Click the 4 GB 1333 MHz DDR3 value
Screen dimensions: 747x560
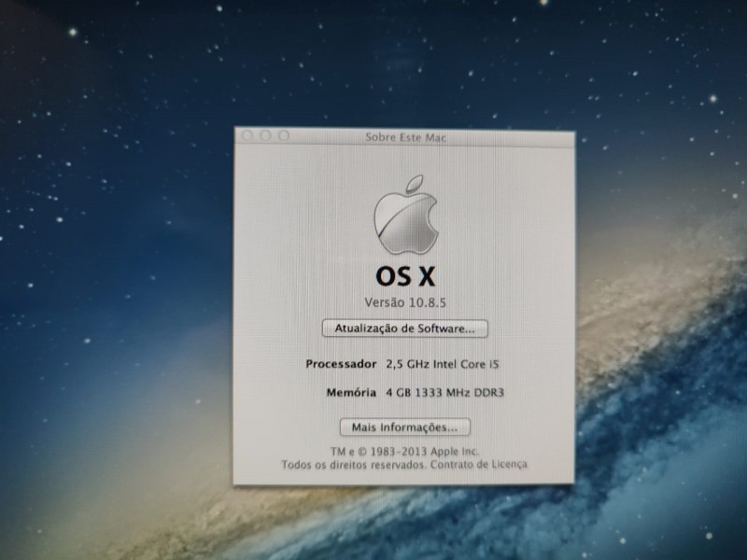point(445,393)
